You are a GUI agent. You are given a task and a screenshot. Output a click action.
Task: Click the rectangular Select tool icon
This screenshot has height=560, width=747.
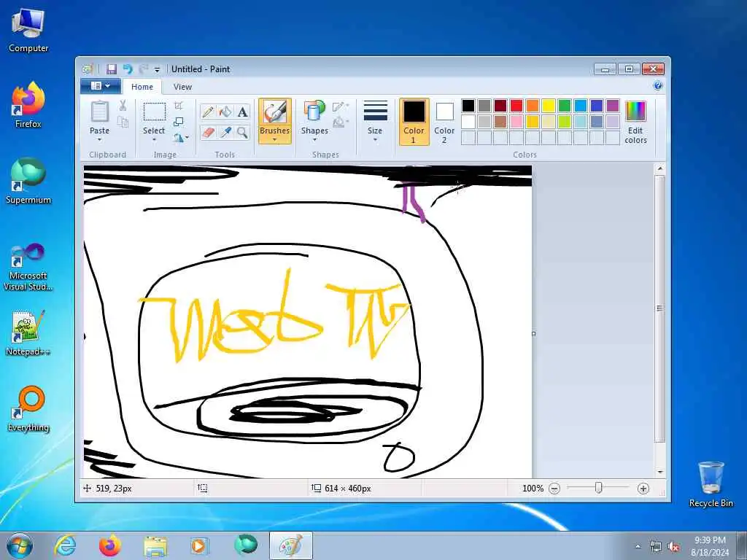[155, 112]
